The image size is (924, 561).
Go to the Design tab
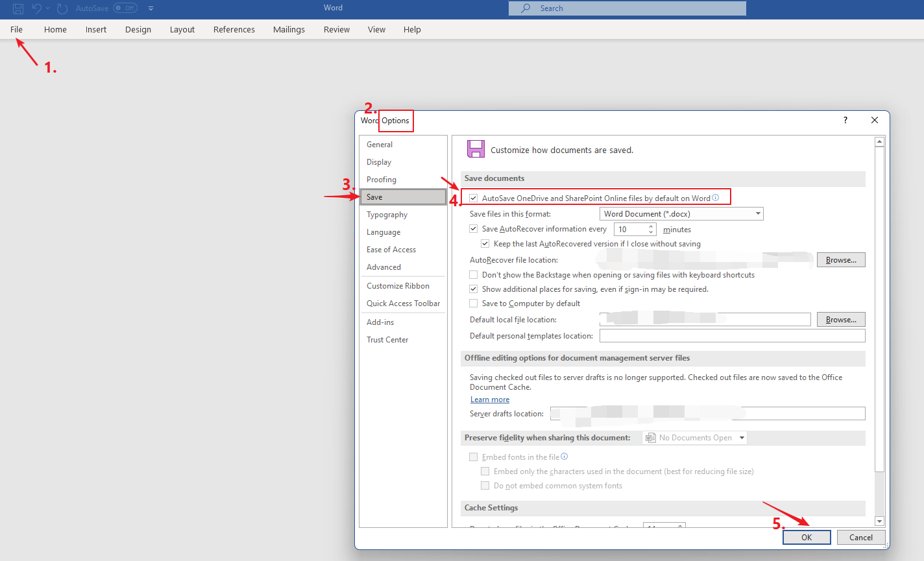click(138, 29)
